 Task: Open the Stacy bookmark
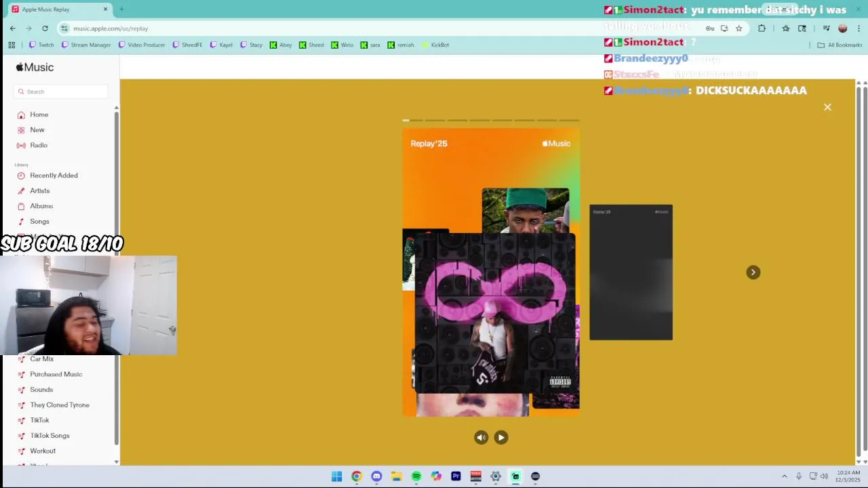(251, 45)
